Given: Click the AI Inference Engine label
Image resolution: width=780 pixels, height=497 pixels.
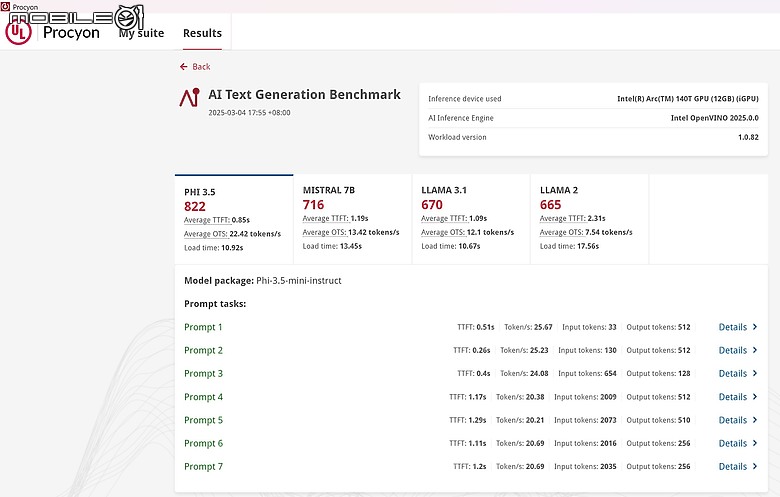Looking at the screenshot, I should click(461, 118).
